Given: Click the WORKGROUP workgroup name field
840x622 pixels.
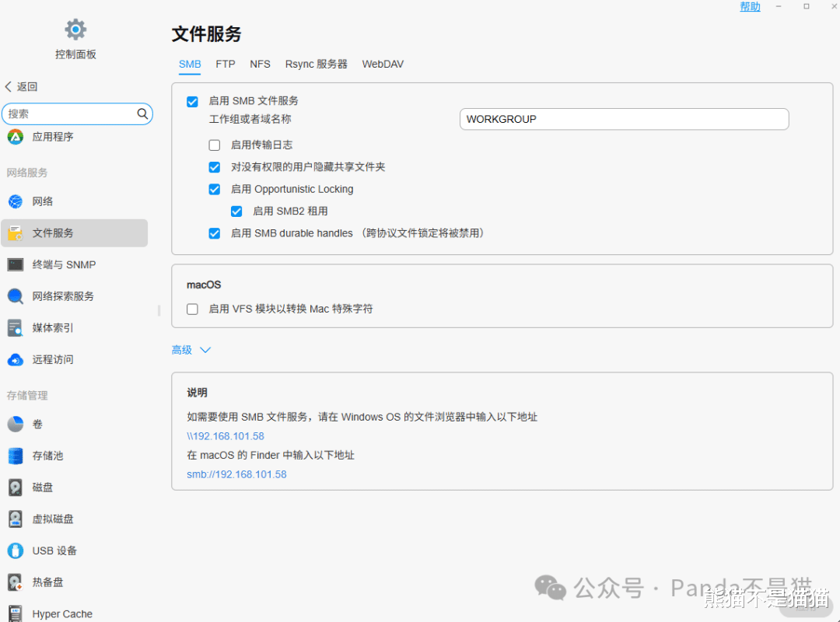Looking at the screenshot, I should tap(624, 119).
